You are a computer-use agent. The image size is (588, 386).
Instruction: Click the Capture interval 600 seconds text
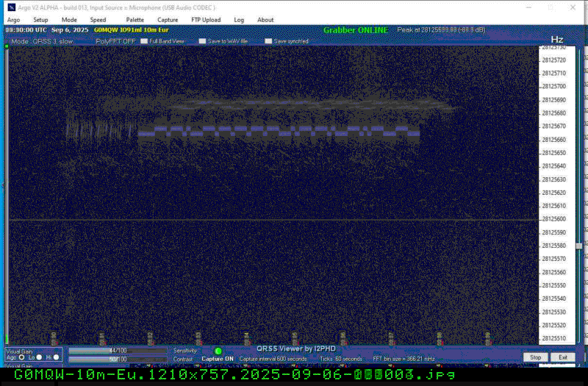coord(273,359)
